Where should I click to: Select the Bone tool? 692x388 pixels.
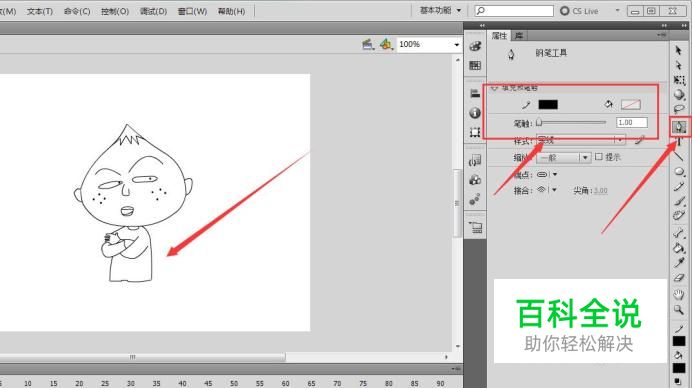click(679, 233)
